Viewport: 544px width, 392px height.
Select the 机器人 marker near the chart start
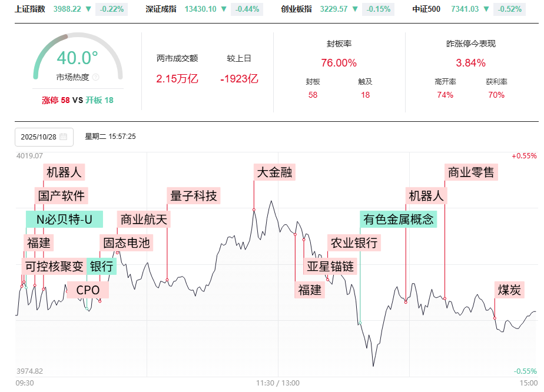[64, 172]
